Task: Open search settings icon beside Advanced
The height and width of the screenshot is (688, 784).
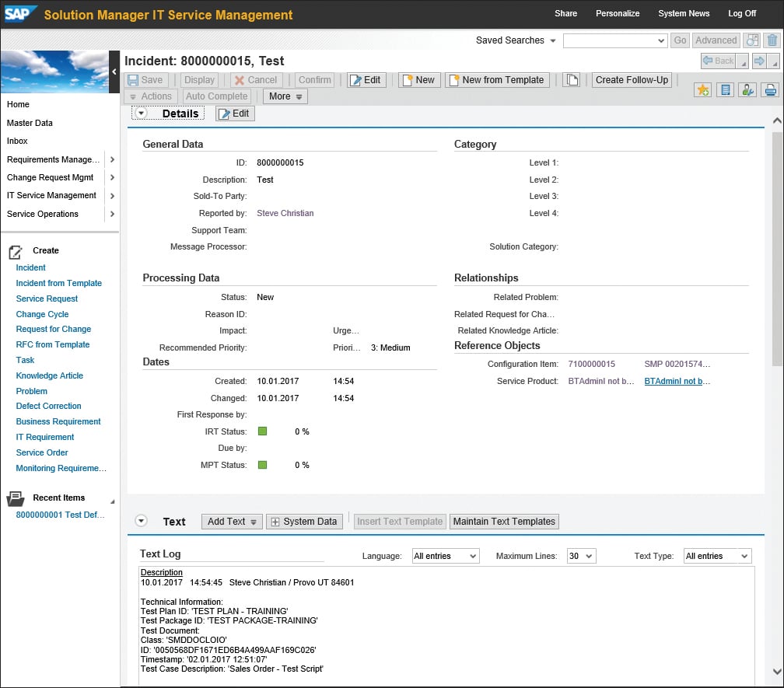Action: click(x=752, y=40)
